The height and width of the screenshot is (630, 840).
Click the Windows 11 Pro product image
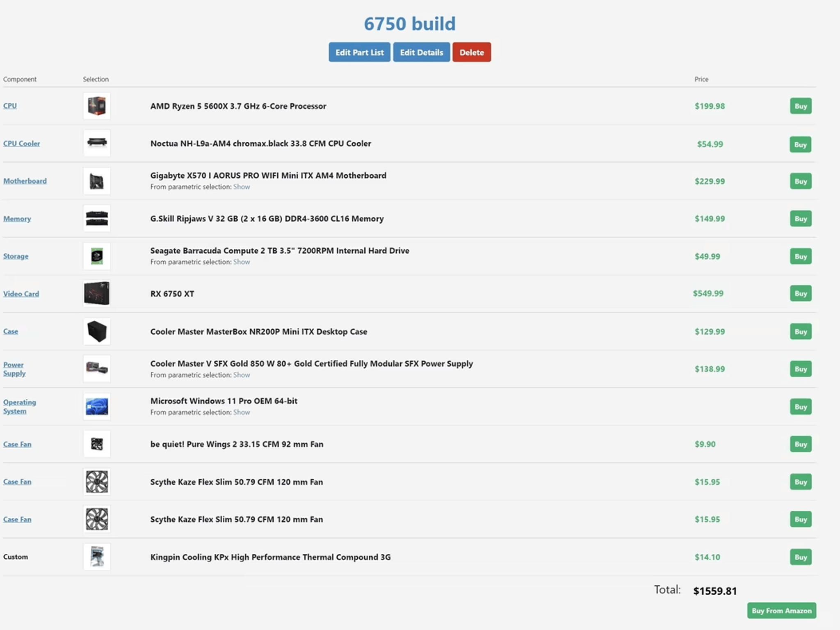coord(97,406)
